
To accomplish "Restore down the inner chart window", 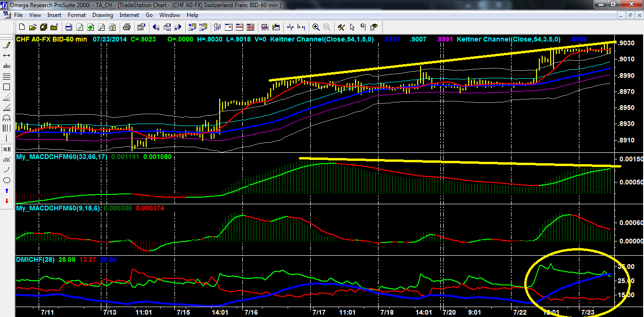I will point(629,15).
